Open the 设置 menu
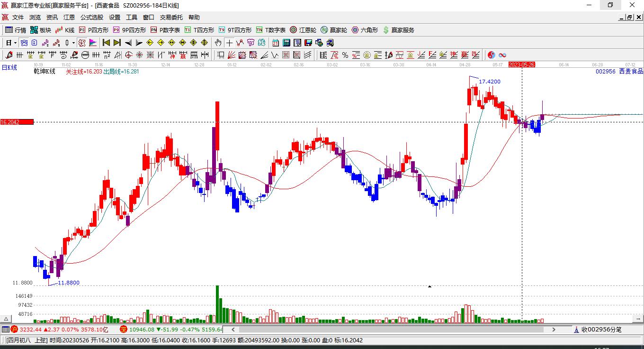This screenshot has height=349, width=644. click(115, 18)
